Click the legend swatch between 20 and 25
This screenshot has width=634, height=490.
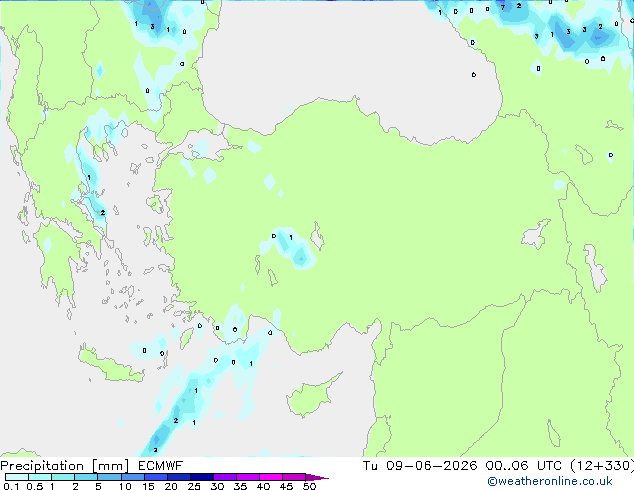click(178, 477)
